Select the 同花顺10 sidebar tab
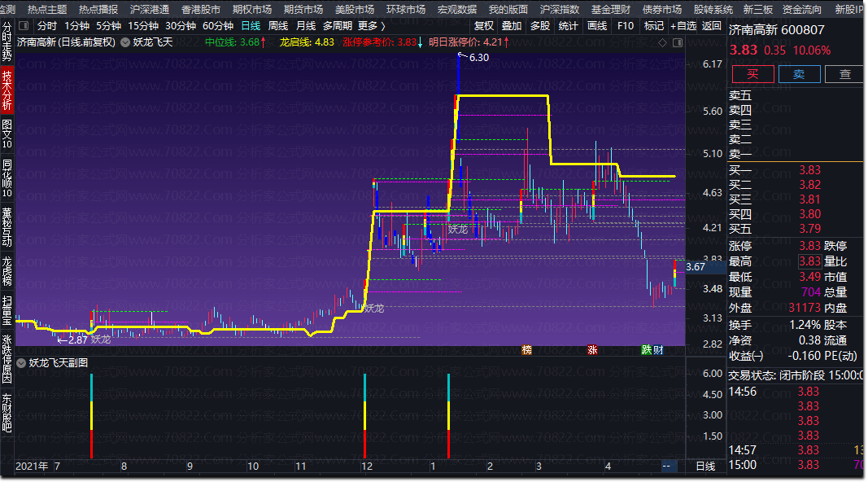The width and height of the screenshot is (868, 482). [7, 178]
